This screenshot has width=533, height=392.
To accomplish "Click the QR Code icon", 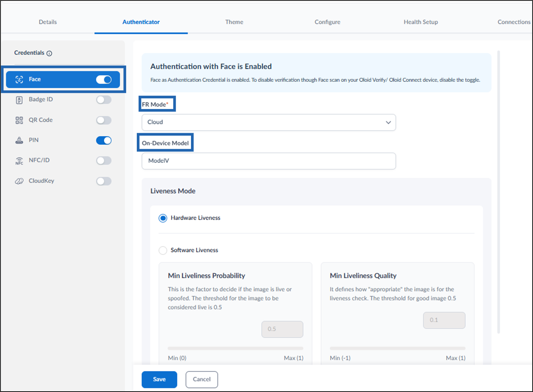I will click(19, 120).
